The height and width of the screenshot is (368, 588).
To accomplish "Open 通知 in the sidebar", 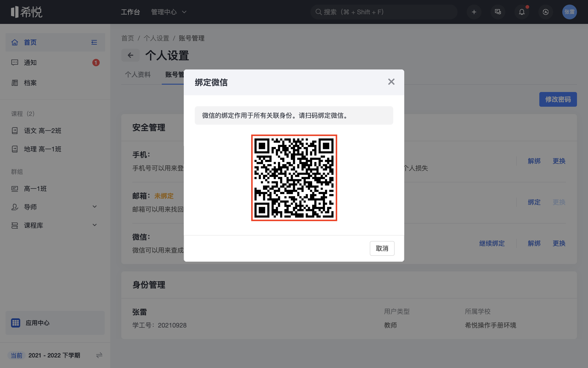I will click(55, 63).
